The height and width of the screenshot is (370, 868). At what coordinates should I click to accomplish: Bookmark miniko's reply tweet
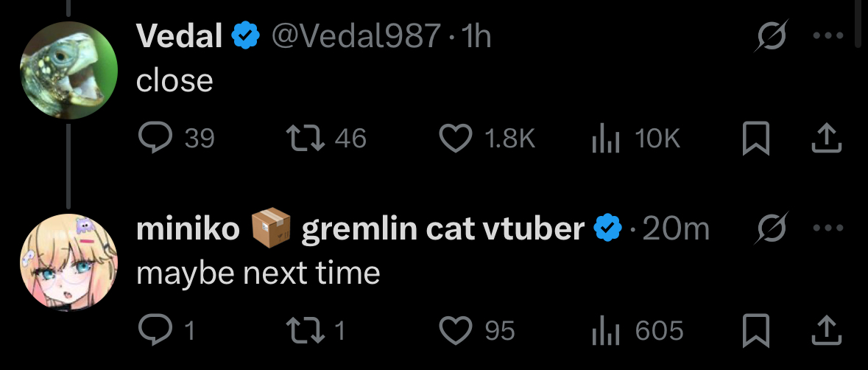[x=755, y=330]
